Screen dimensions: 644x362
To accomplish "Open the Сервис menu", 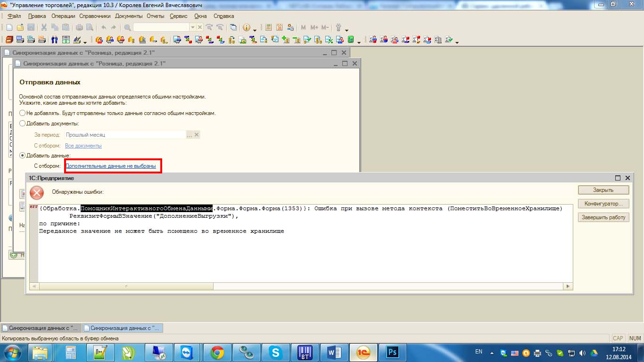I will (x=178, y=16).
